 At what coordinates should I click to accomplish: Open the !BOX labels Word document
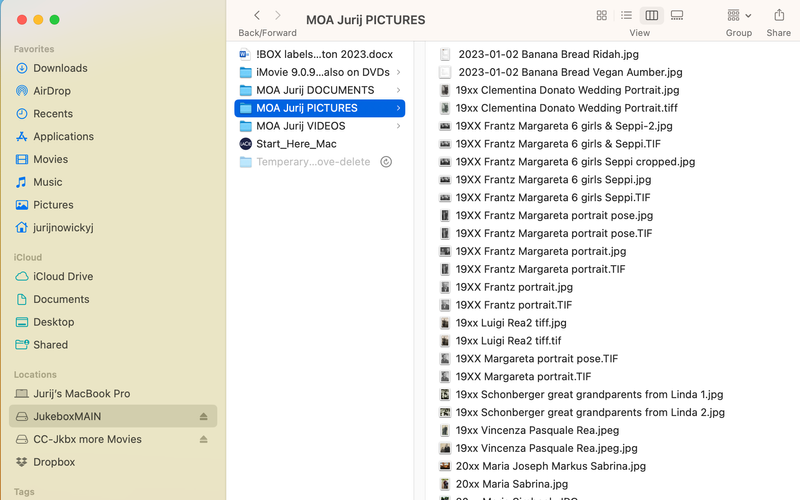click(x=312, y=54)
